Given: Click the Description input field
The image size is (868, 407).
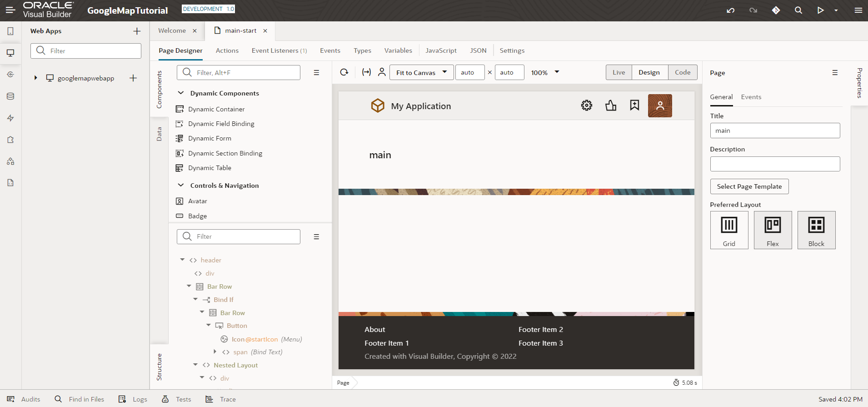Looking at the screenshot, I should 774,164.
